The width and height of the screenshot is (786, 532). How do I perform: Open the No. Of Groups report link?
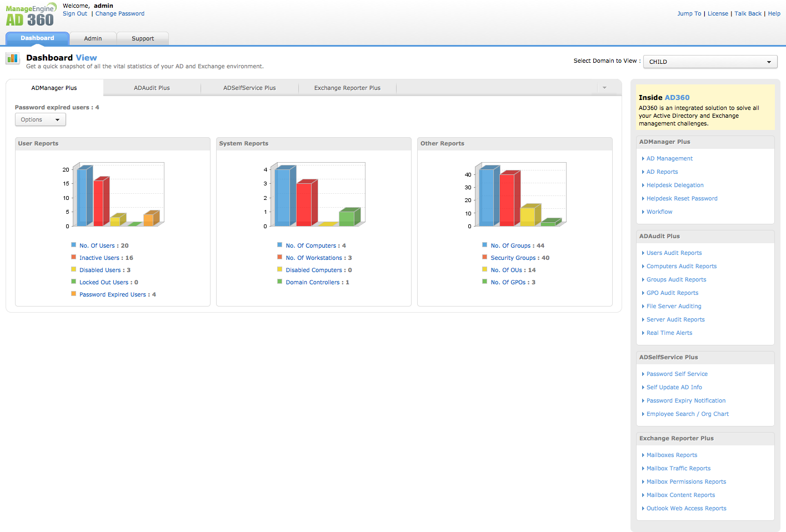511,245
